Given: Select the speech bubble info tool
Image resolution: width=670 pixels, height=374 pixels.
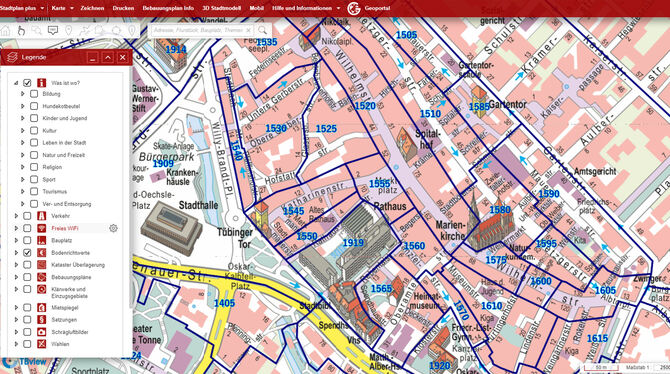Looking at the screenshot, I should tap(53, 30).
